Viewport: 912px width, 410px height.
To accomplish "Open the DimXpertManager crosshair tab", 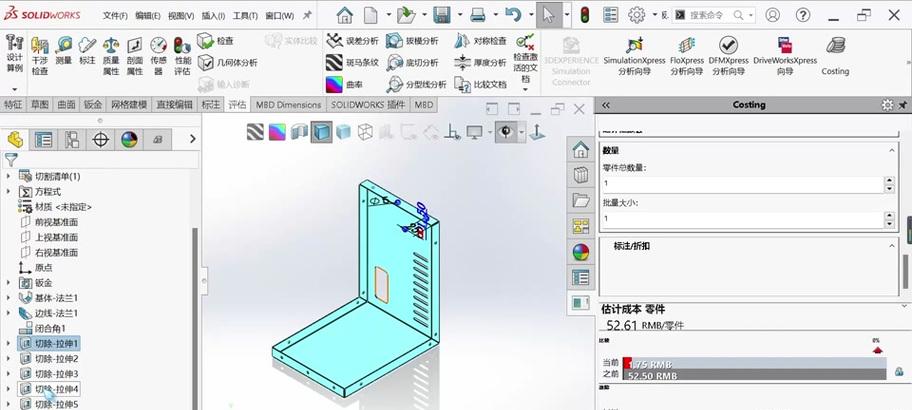I will pos(101,139).
